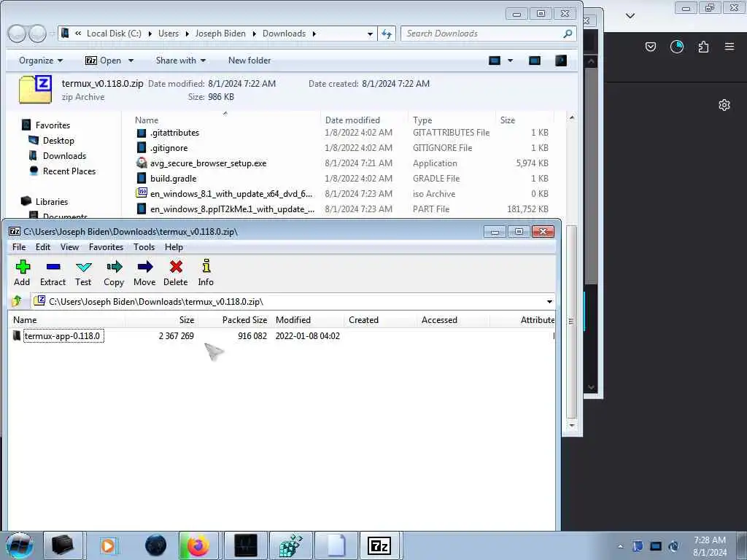
Task: Select Joseph Biden in the breadcrumb path
Action: click(x=220, y=34)
